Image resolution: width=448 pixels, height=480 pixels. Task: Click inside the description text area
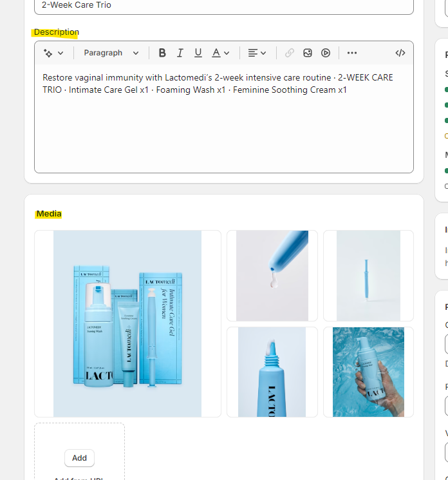point(224,119)
